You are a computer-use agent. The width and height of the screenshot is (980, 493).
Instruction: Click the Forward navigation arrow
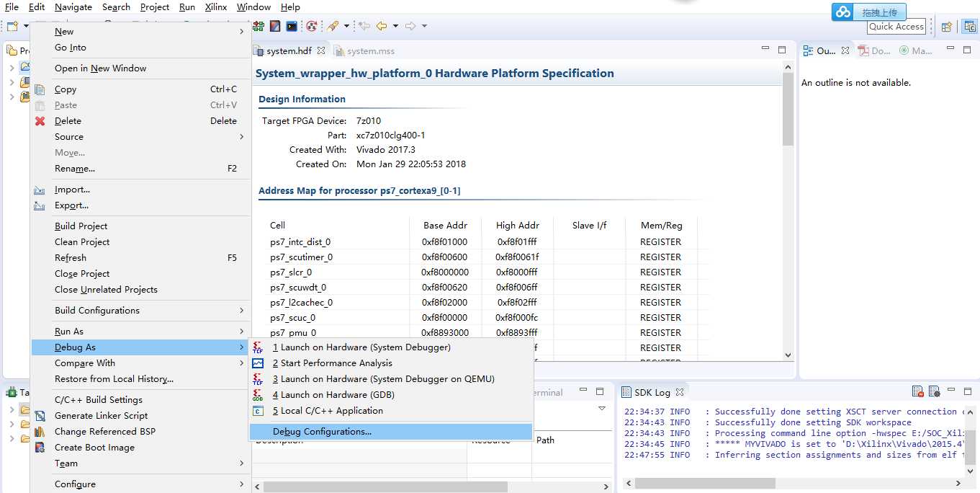pos(410,26)
